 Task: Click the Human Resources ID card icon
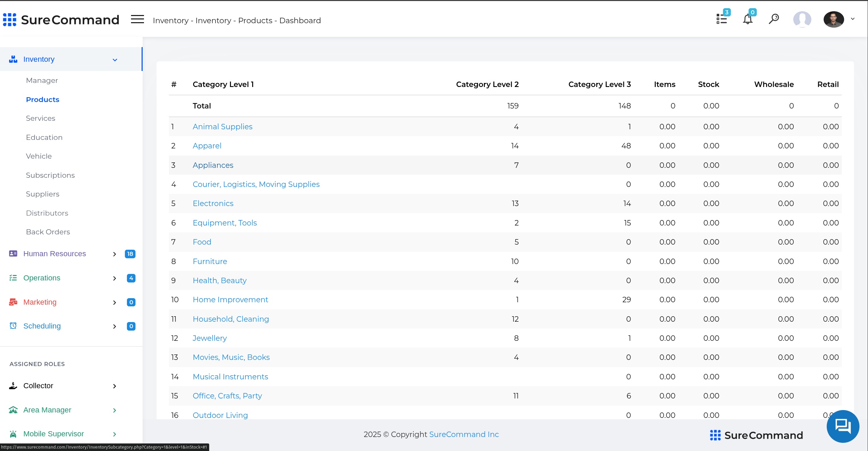[x=13, y=253]
